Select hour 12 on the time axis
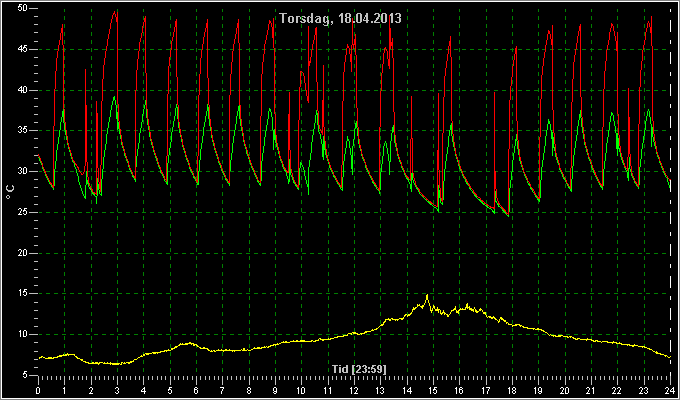Image resolution: width=680 pixels, height=400 pixels. (354, 390)
